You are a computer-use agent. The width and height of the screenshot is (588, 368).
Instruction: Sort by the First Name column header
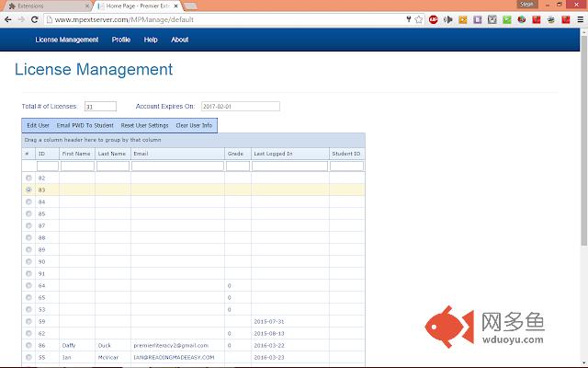(77, 154)
